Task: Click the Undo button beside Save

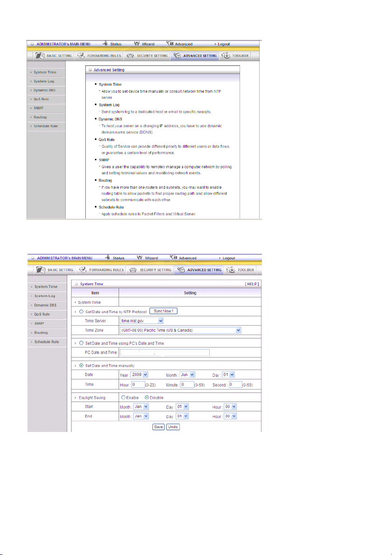Action: pos(173,427)
